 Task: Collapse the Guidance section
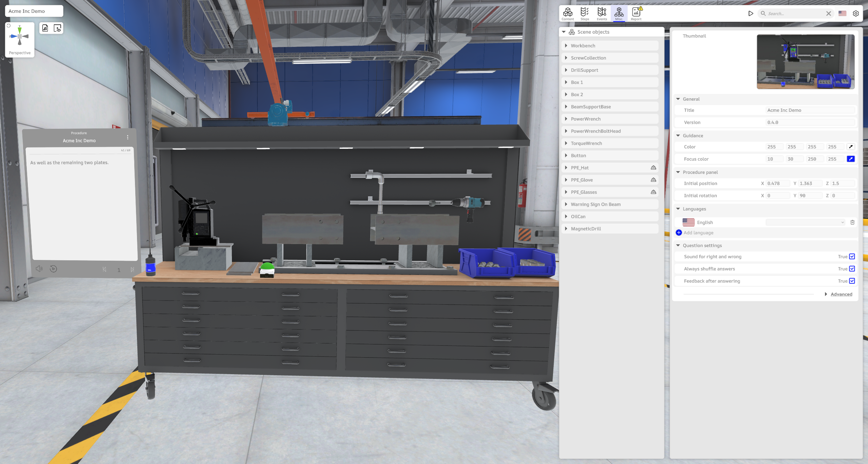click(x=678, y=136)
